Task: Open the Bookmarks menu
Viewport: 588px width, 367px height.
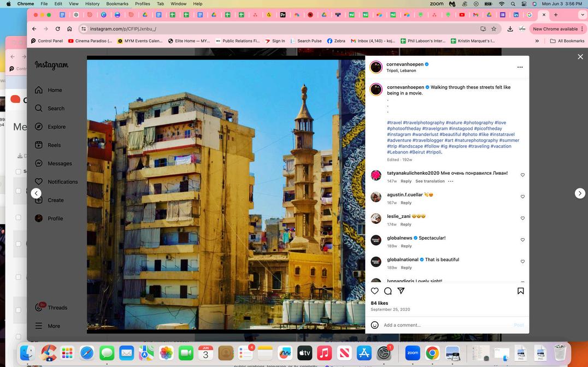Action: (117, 4)
